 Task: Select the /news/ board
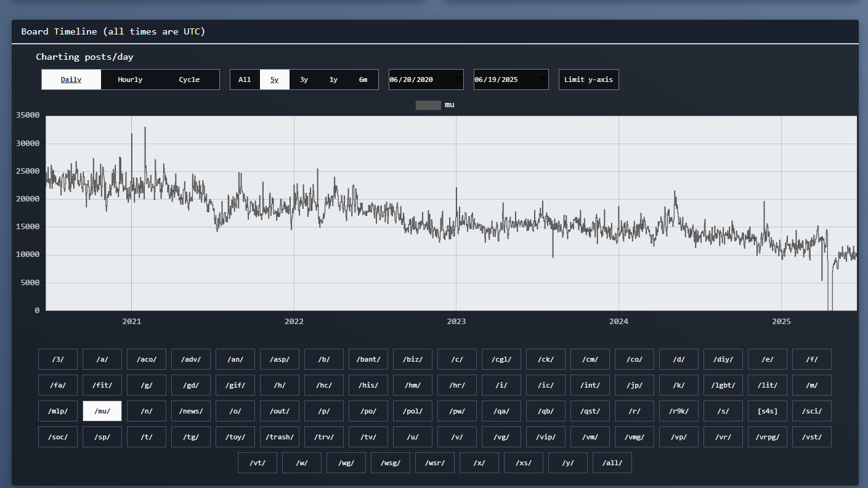191,411
